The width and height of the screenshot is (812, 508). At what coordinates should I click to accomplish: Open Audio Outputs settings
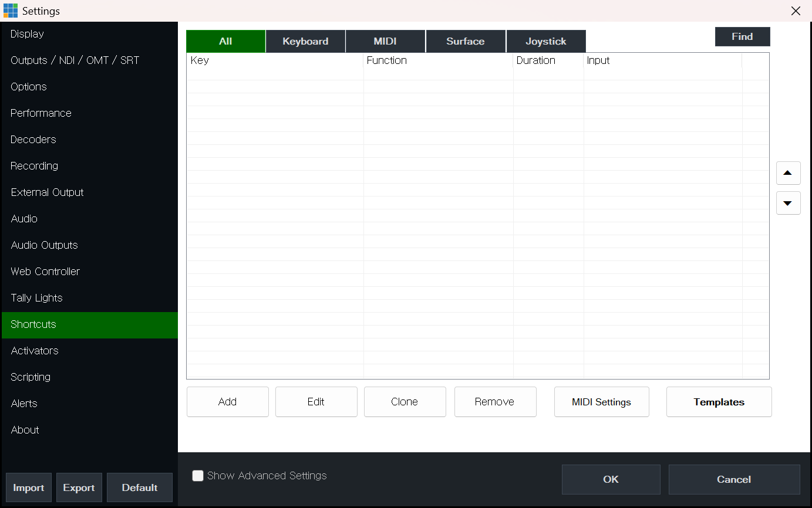(90, 245)
